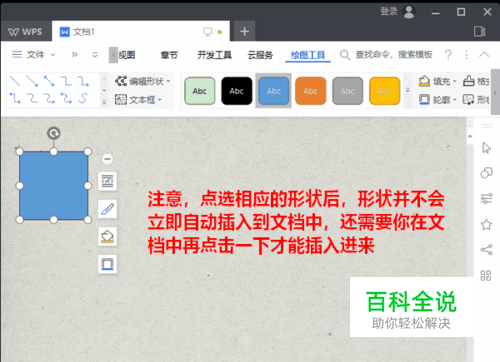Open the 文件 menu dropdown

coord(33,54)
